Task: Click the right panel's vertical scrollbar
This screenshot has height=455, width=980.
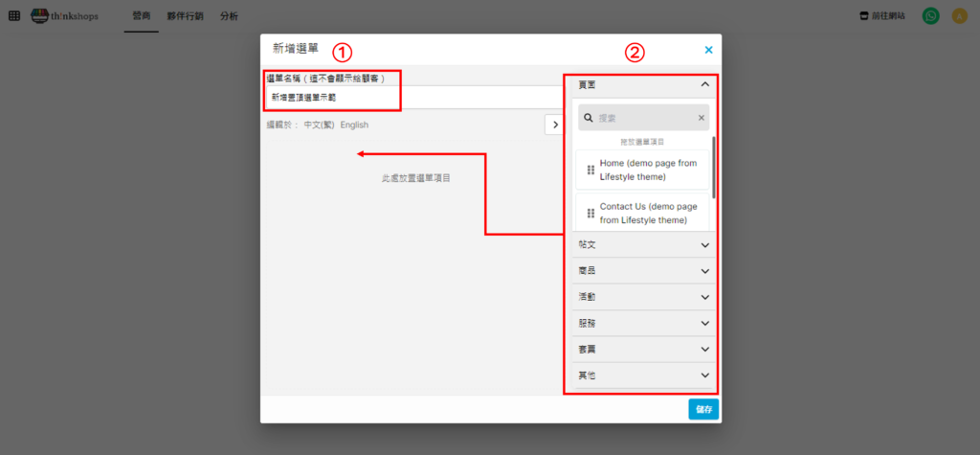Action: click(x=715, y=168)
